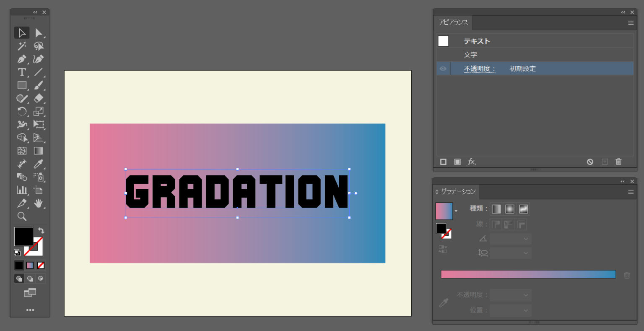The height and width of the screenshot is (331, 644).
Task: Open the gradient preset dropdown arrow
Action: click(x=456, y=211)
